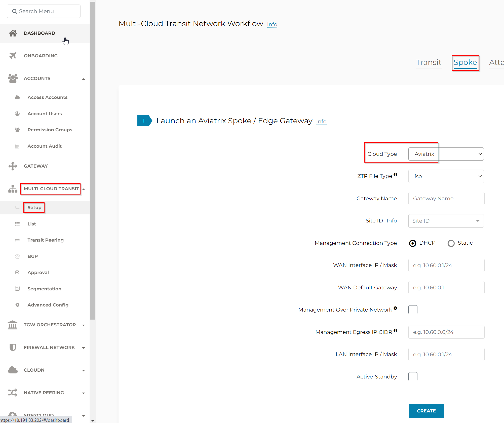
Task: Click the Account Audit table icon
Action: [17, 146]
